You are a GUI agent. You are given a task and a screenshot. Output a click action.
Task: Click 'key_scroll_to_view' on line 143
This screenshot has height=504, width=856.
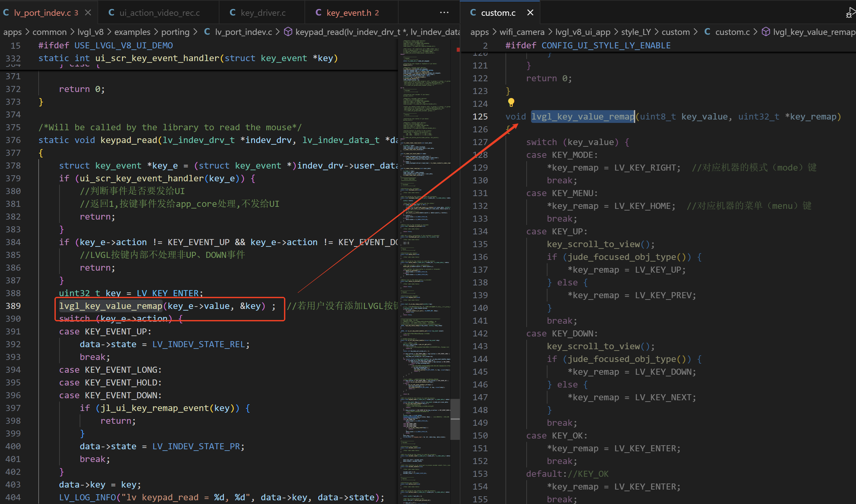[593, 346]
